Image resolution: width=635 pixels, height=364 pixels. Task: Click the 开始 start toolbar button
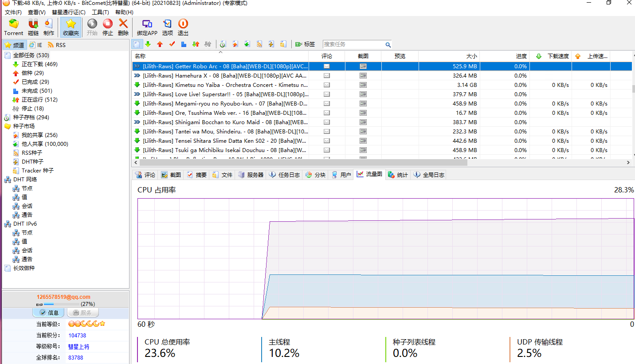[92, 27]
